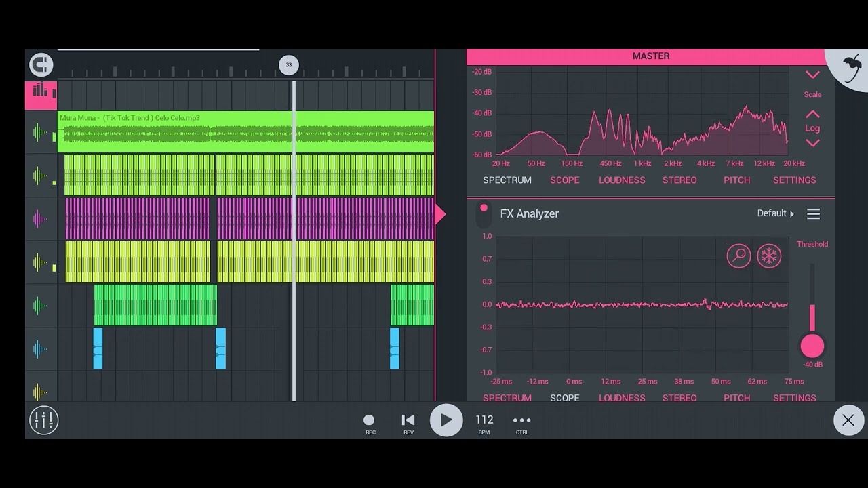Viewport: 868px width, 488px height.
Task: Toggle the snap magnet icon
Action: point(41,65)
